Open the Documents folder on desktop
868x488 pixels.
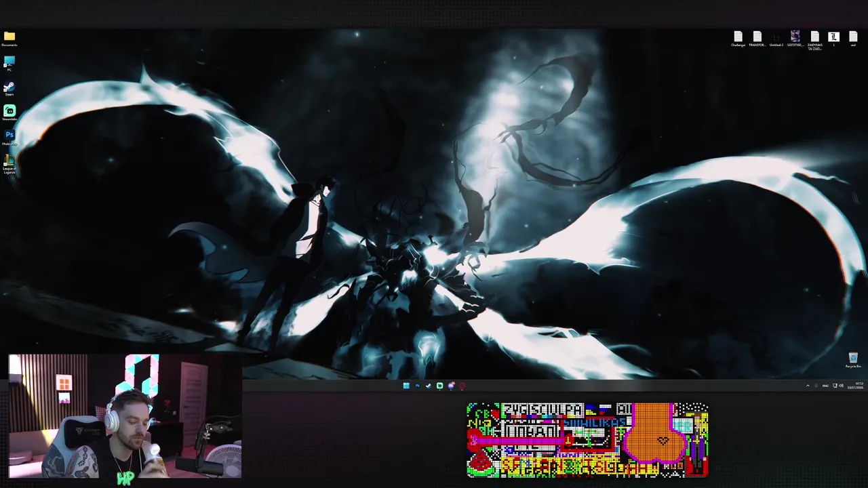[x=9, y=39]
